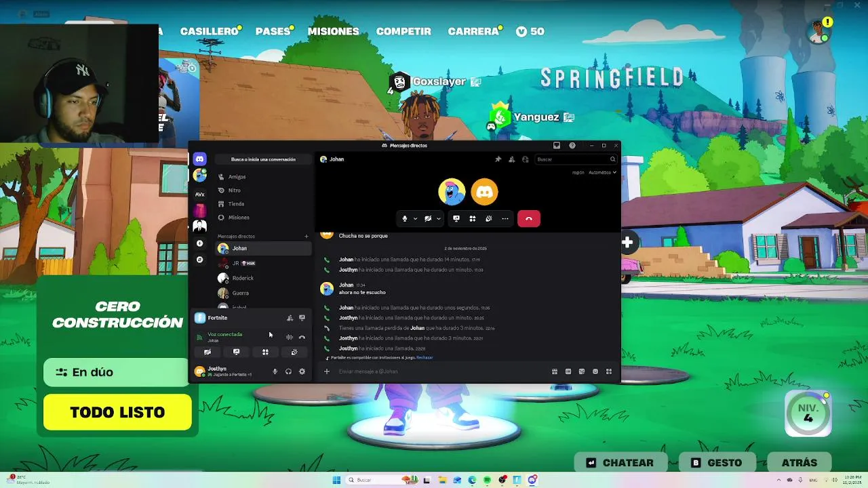Open the MISIONES tab in Fortnite
This screenshot has width=868, height=488.
[x=333, y=31]
